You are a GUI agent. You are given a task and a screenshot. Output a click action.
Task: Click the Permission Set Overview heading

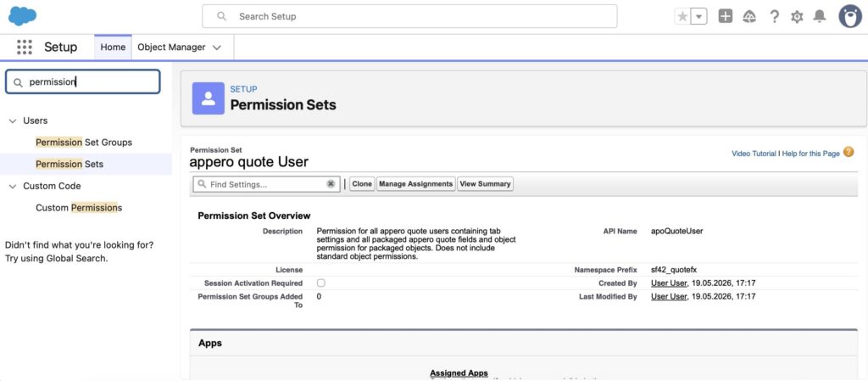(x=254, y=216)
